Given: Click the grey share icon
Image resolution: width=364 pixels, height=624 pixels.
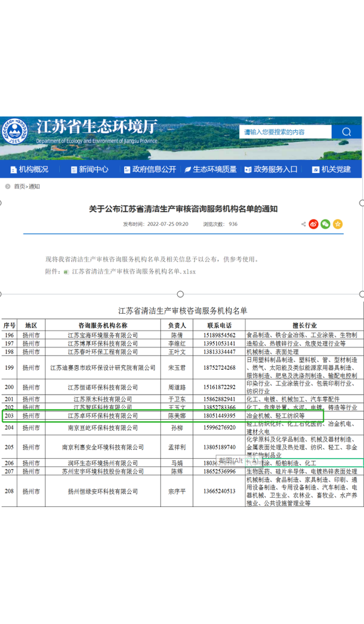Looking at the screenshot, I should pos(303,224).
